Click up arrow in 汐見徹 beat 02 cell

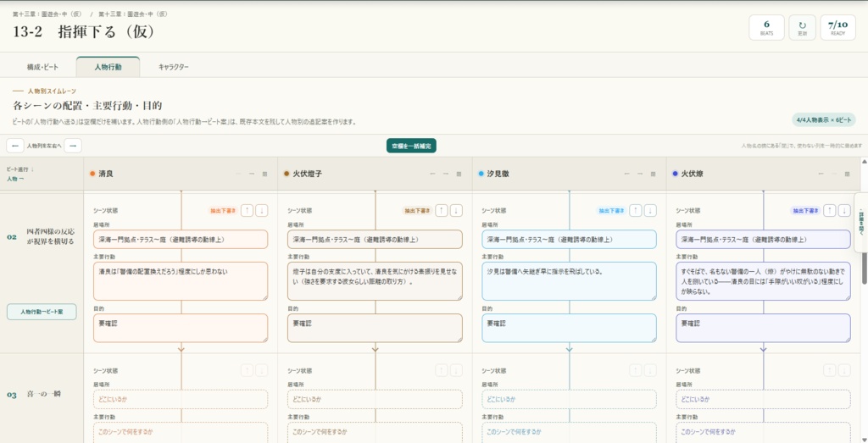(x=636, y=211)
